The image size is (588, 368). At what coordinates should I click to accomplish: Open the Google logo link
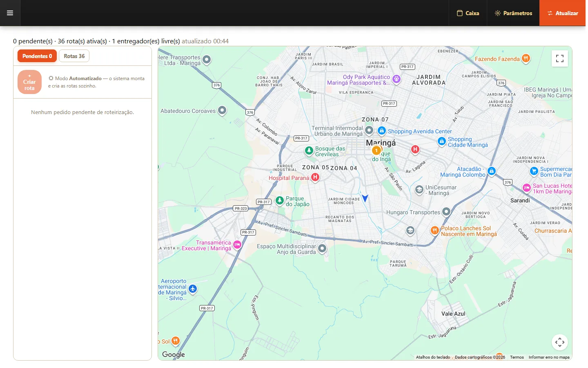(174, 355)
